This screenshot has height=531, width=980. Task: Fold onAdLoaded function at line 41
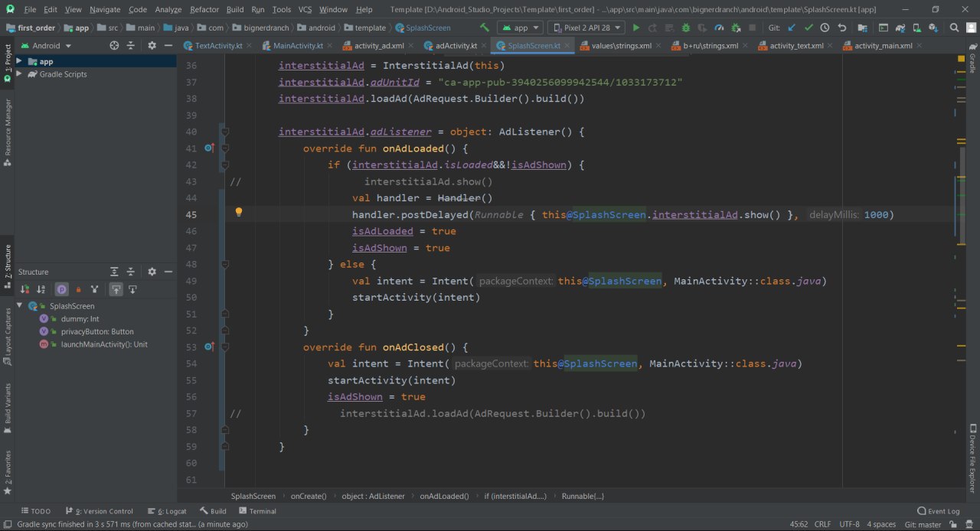[x=225, y=148]
